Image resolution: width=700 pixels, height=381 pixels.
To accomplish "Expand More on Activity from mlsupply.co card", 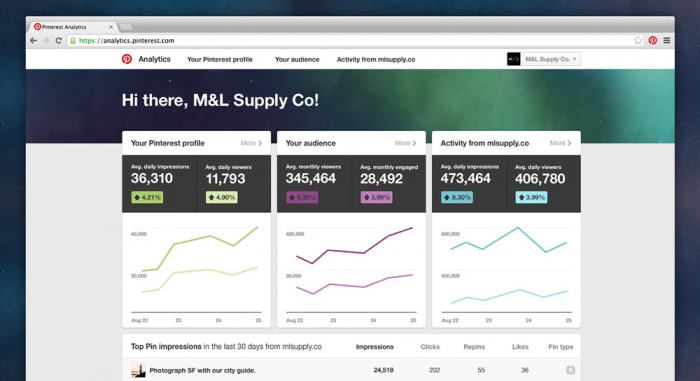I will [x=560, y=143].
